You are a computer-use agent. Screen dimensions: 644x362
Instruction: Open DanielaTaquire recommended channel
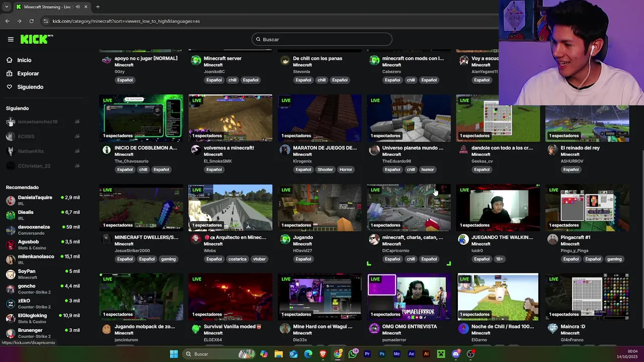[x=43, y=200]
